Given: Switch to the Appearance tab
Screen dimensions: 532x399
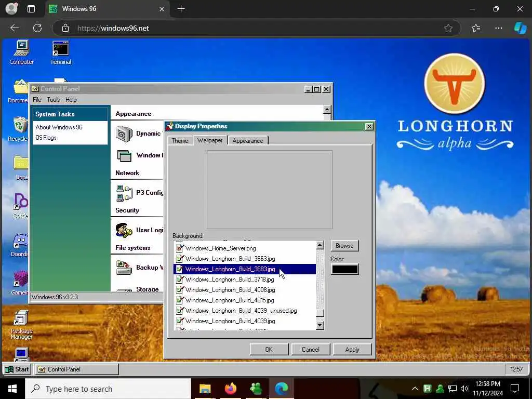Looking at the screenshot, I should coord(248,140).
